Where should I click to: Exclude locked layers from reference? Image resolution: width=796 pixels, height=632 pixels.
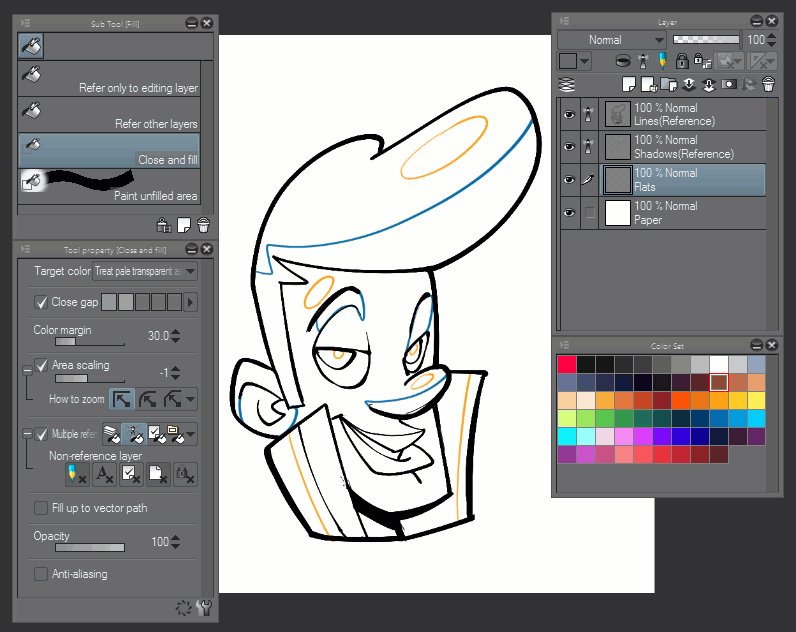click(185, 474)
